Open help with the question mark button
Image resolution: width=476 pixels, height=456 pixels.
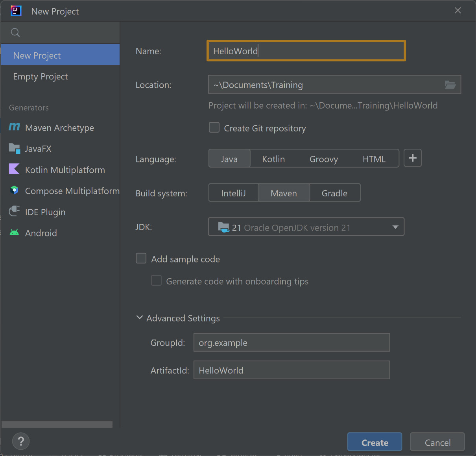[21, 441]
